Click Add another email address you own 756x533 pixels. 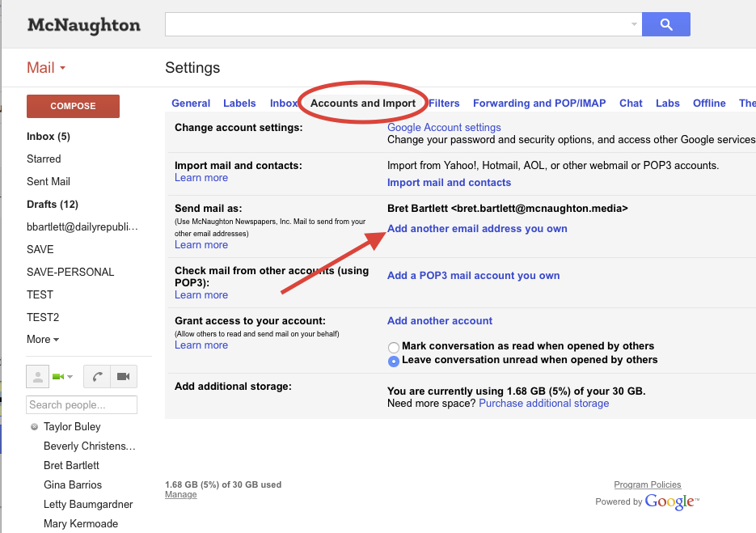pyautogui.click(x=477, y=229)
